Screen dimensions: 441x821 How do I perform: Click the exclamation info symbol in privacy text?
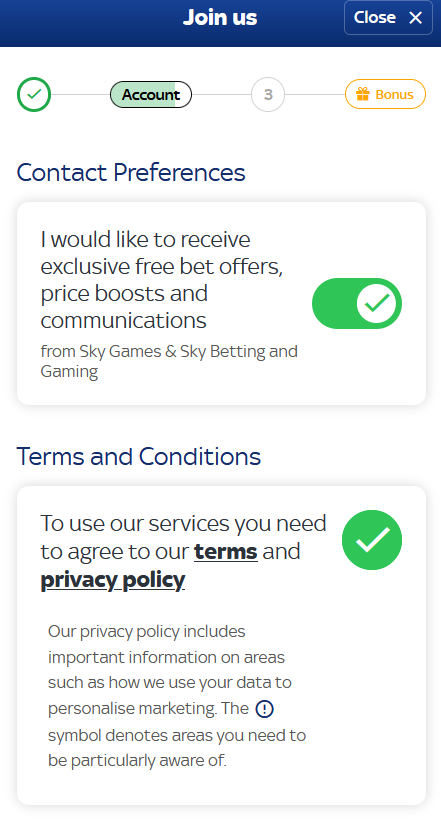264,709
